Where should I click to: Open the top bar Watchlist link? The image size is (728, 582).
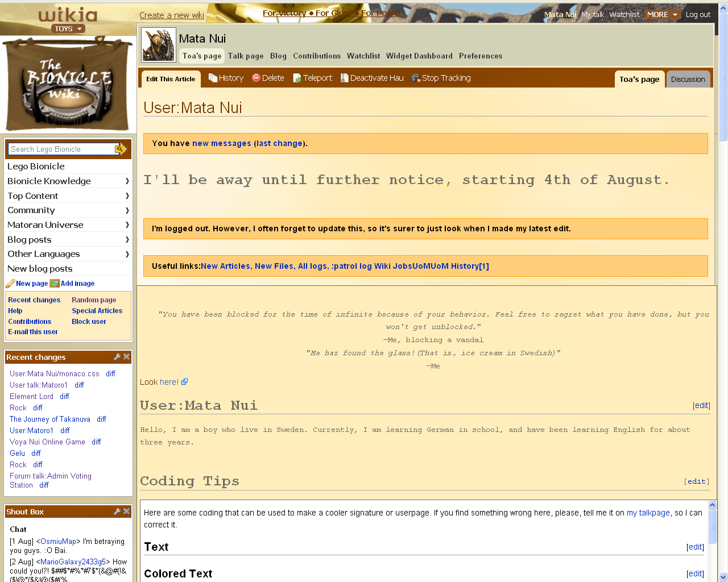coord(624,15)
